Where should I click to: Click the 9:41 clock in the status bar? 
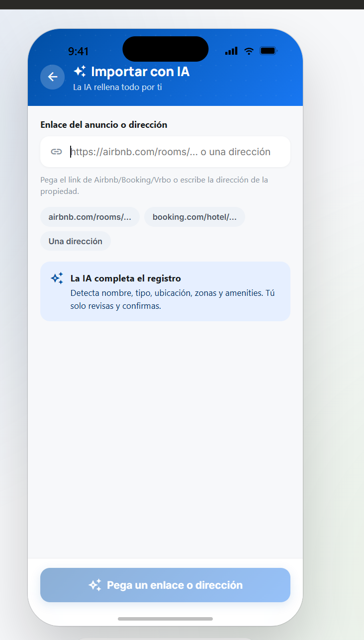[78, 51]
